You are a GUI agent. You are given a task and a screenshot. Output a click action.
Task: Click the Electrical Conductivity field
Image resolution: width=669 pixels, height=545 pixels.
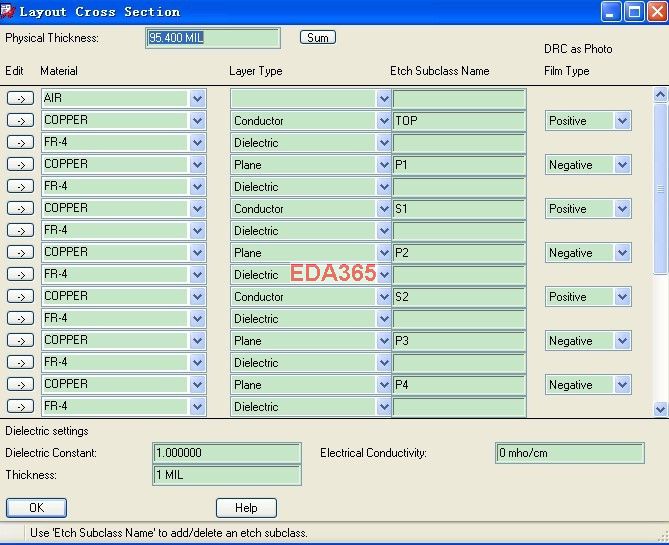tap(570, 453)
